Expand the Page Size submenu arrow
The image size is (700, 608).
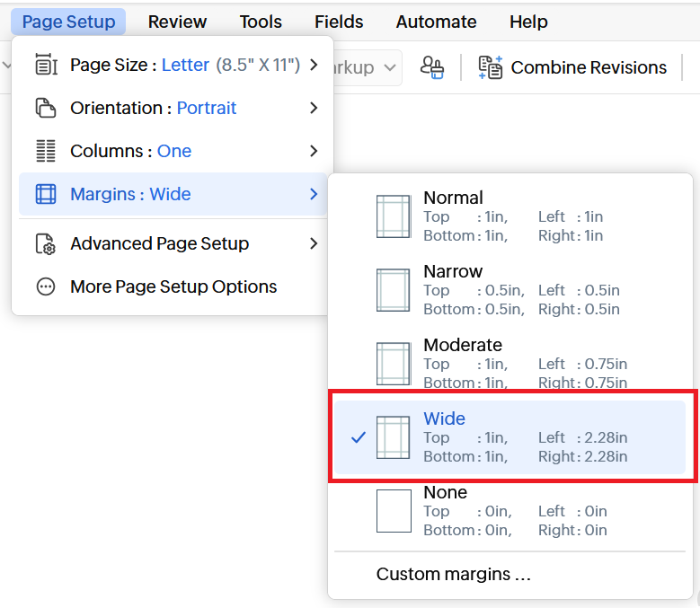314,65
